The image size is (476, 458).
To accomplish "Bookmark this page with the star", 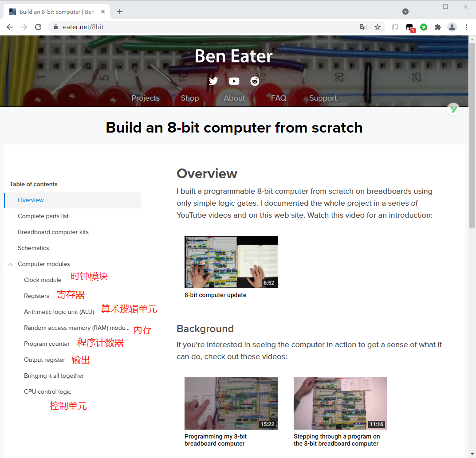I will (x=378, y=27).
